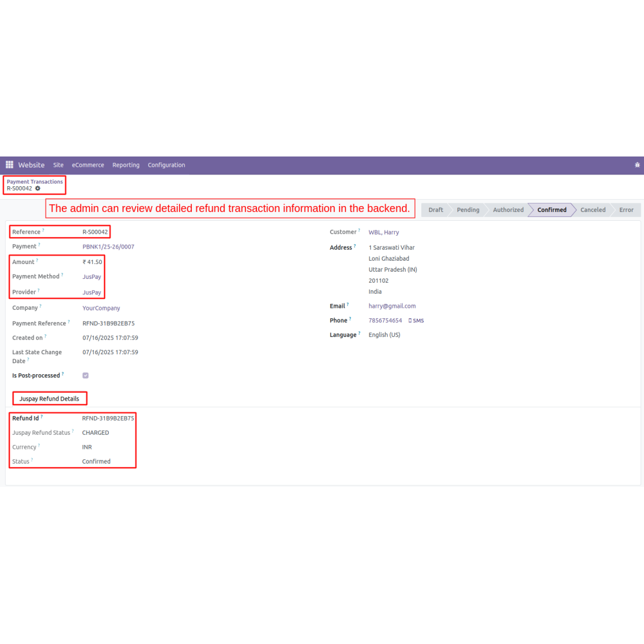Expand the Configuration menu
Viewport: 644px width, 644px height.
[x=166, y=166]
